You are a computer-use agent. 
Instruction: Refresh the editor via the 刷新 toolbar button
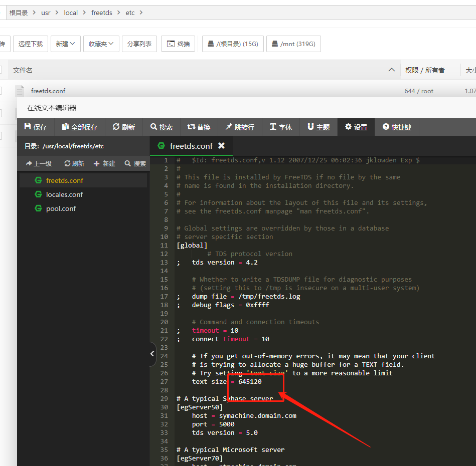point(123,127)
